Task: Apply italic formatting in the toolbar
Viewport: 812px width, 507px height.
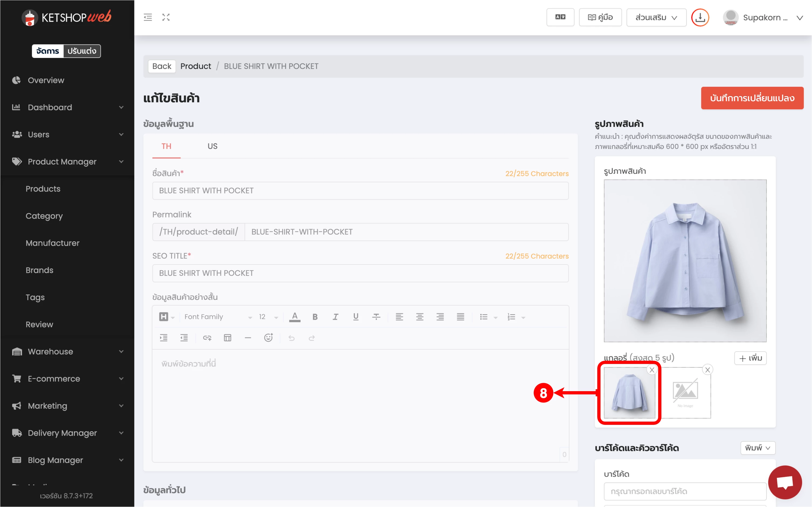Action: click(x=335, y=317)
